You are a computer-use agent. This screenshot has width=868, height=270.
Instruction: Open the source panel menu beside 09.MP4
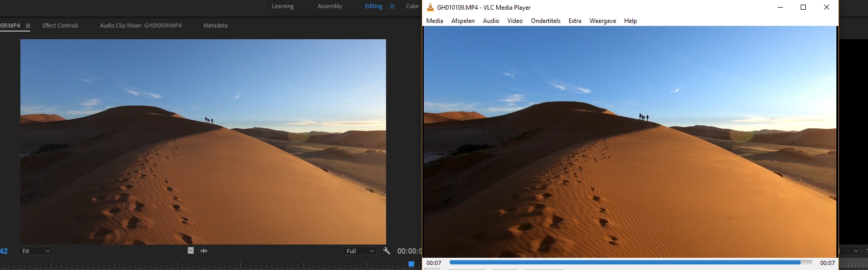[28, 25]
